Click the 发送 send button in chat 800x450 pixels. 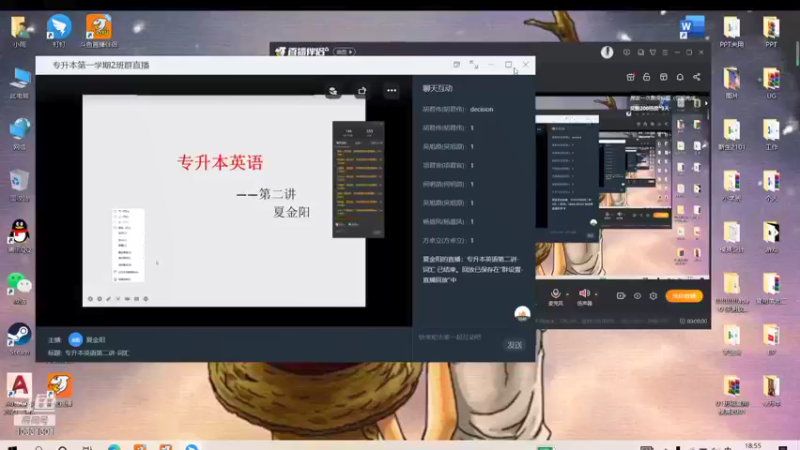pos(514,345)
